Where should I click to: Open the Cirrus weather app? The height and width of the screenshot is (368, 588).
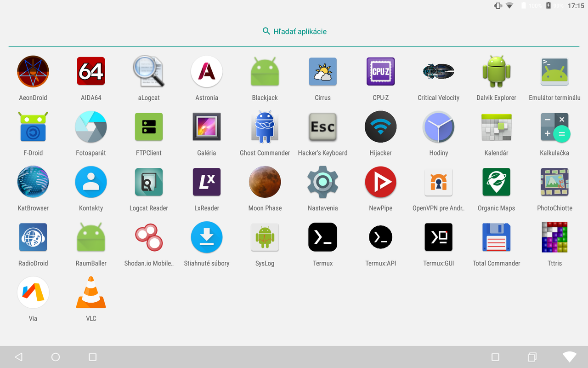coord(323,72)
